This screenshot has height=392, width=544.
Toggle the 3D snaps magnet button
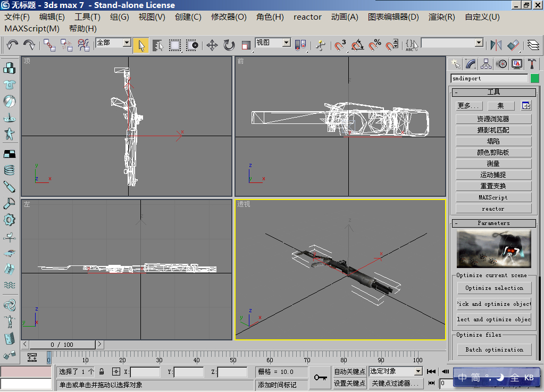pyautogui.click(x=340, y=45)
